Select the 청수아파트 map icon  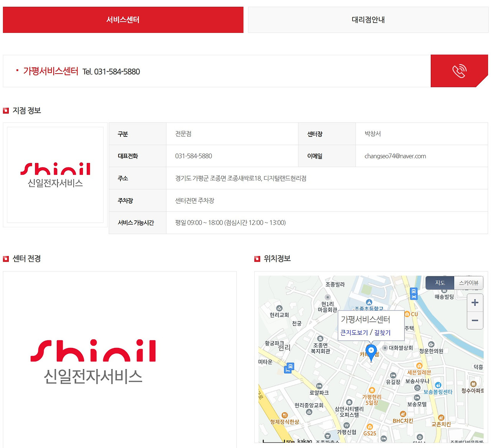473,384
